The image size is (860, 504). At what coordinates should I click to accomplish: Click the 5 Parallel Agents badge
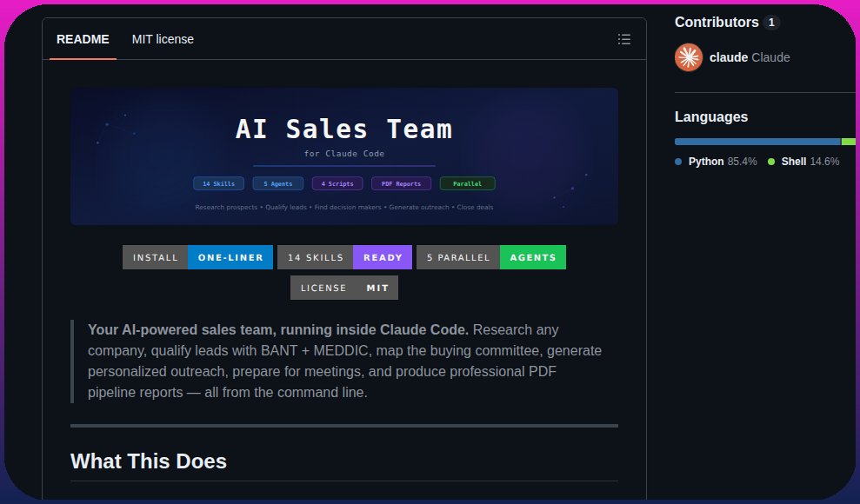click(x=491, y=257)
